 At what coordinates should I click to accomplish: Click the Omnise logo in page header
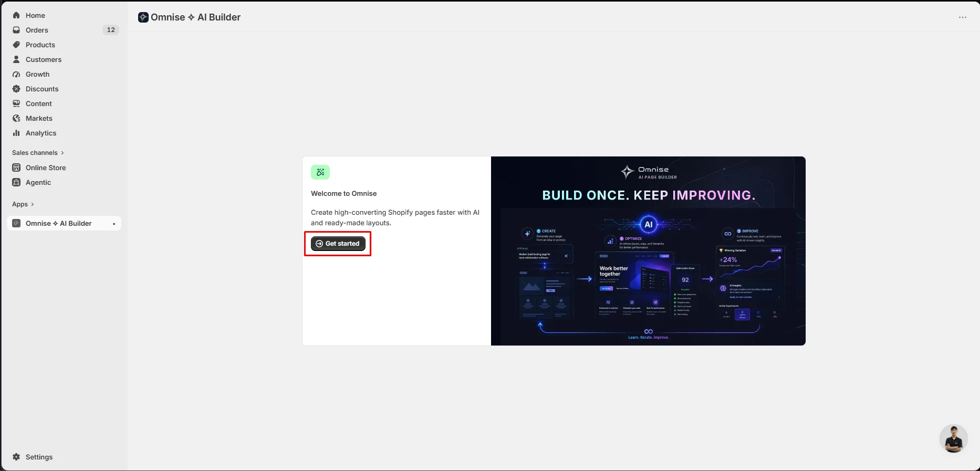click(143, 17)
